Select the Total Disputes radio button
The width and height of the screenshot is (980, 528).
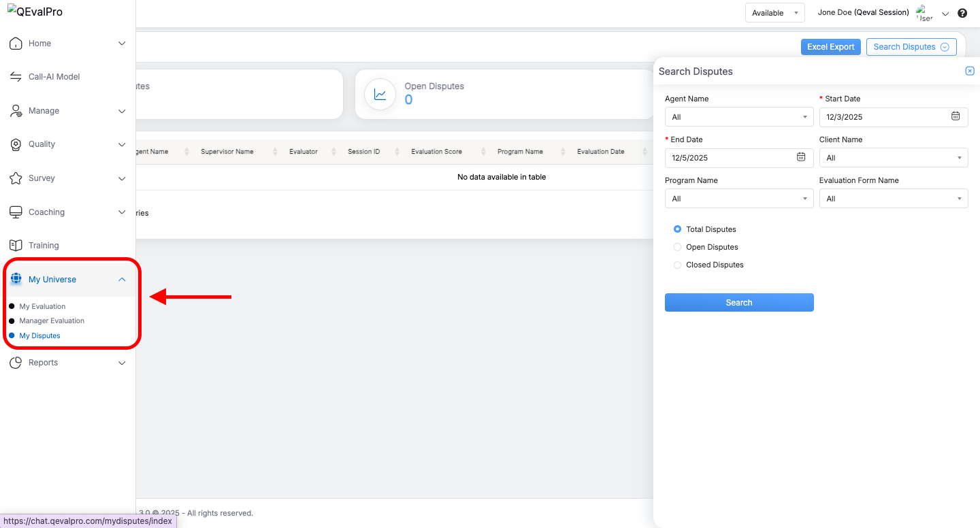pos(677,229)
